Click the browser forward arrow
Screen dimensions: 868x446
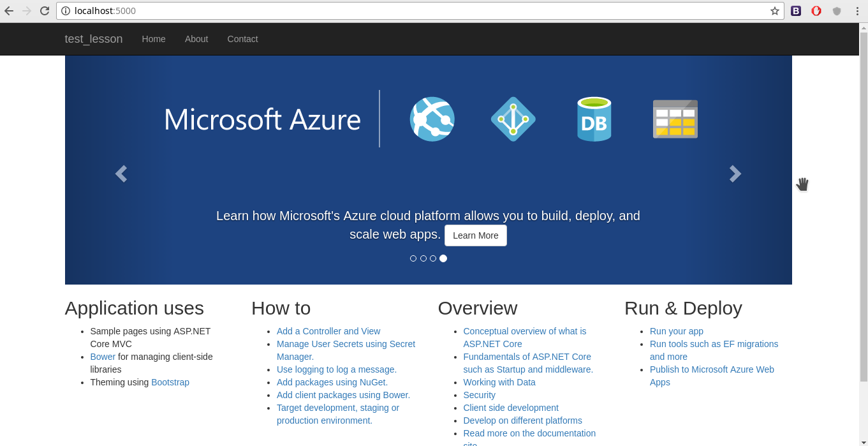pyautogui.click(x=27, y=11)
